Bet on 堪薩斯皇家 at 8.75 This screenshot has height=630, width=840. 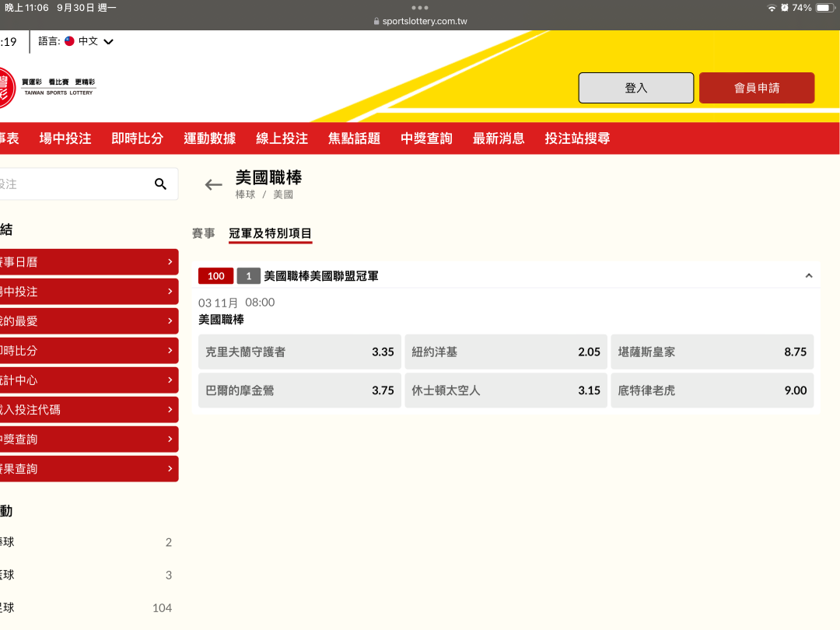(712, 352)
